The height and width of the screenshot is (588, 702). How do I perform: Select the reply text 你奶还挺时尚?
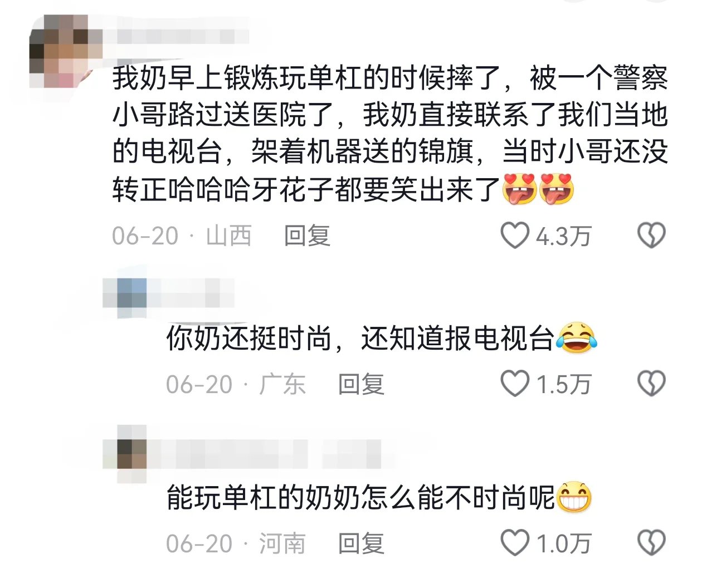coord(382,338)
